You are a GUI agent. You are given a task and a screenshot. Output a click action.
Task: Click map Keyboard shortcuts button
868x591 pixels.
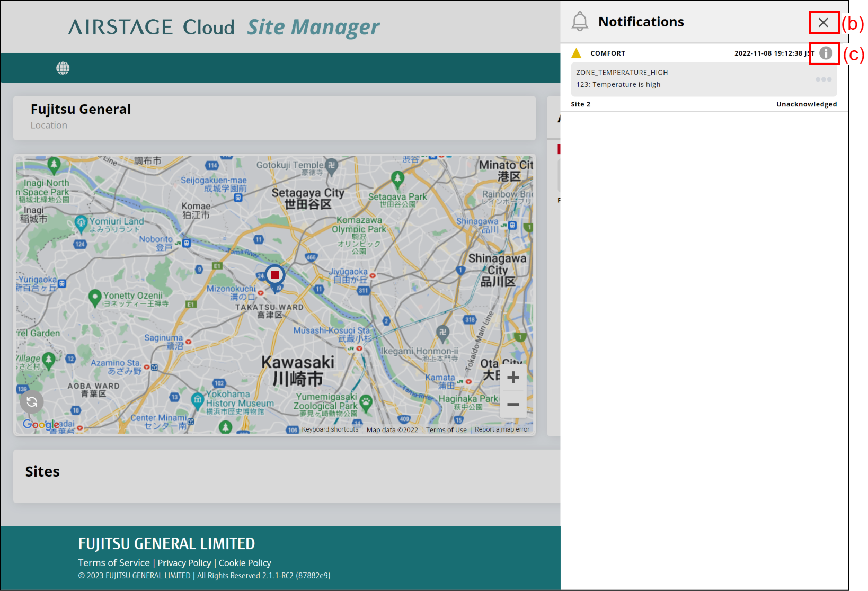coord(330,429)
